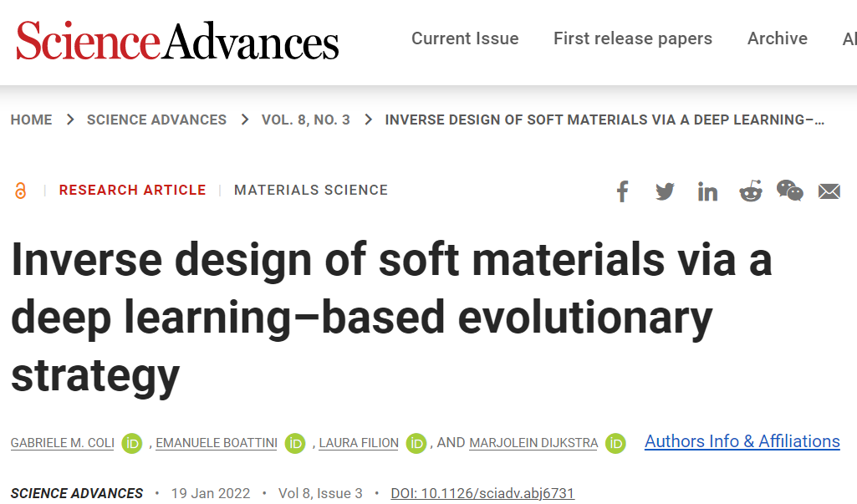Share the article via WeChat
The image size is (857, 504).
pos(789,191)
